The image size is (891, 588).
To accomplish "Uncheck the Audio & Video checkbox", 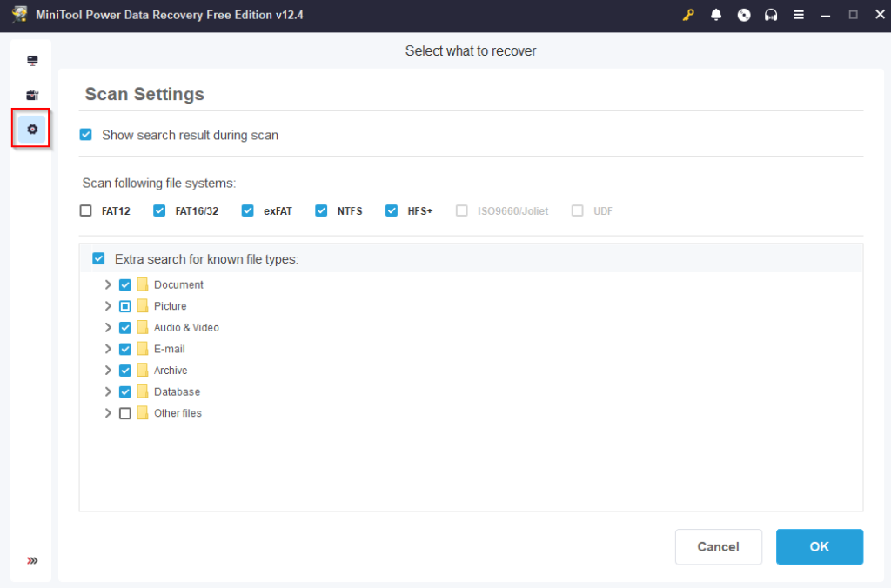I will [x=125, y=328].
